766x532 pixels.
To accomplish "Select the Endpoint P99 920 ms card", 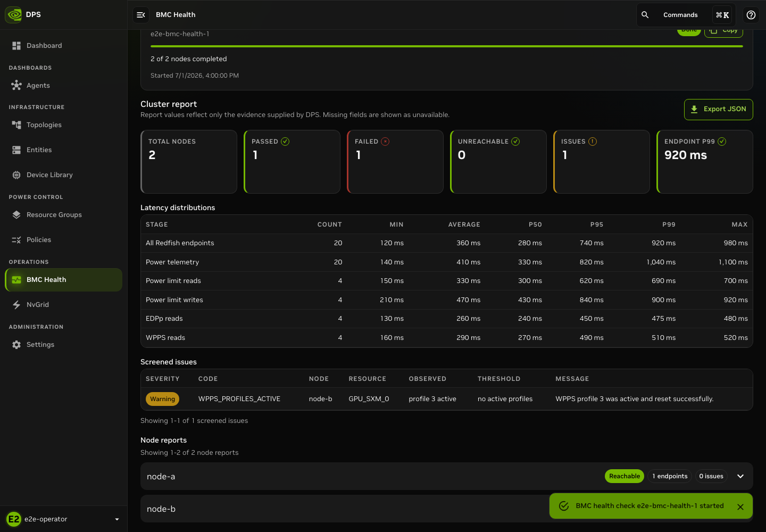I will [x=705, y=162].
